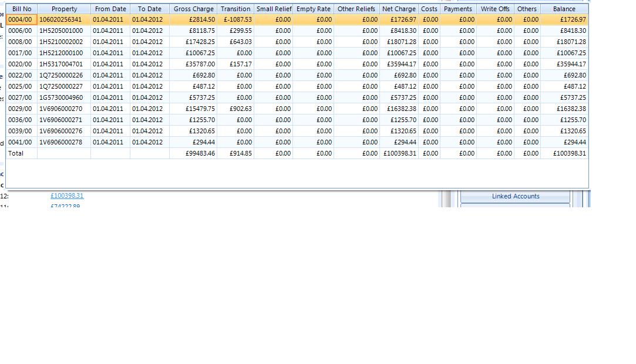Select the Net Charge column header

(399, 9)
